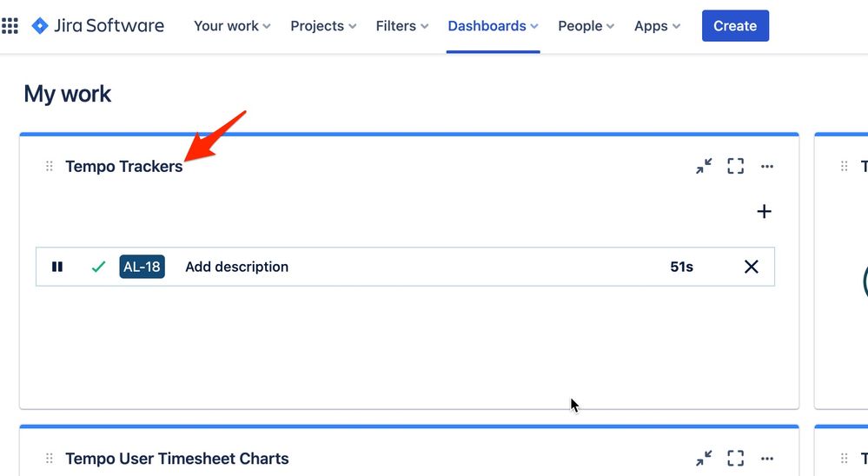
Task: Open the Dashboards menu
Action: (x=493, y=26)
